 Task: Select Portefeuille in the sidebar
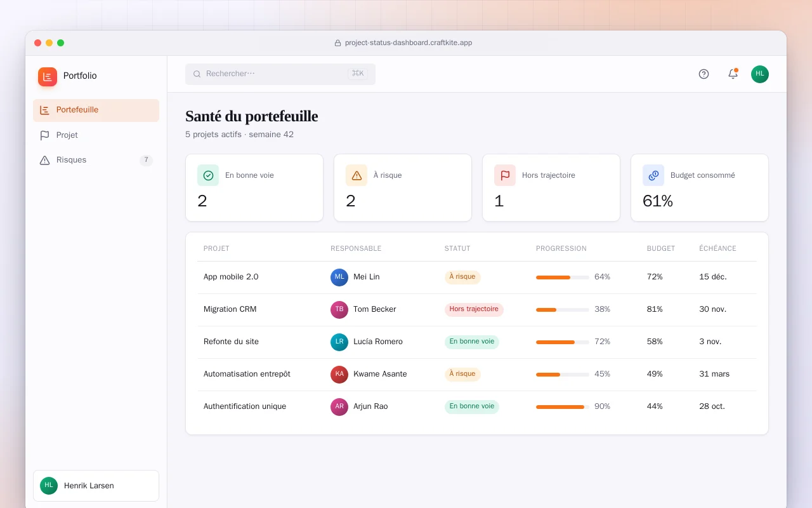click(96, 110)
